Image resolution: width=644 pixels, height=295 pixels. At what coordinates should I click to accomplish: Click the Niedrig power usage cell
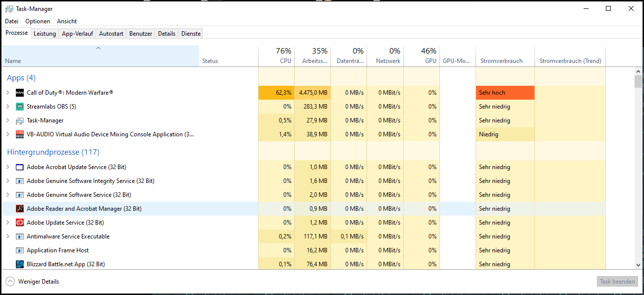pyautogui.click(x=505, y=134)
